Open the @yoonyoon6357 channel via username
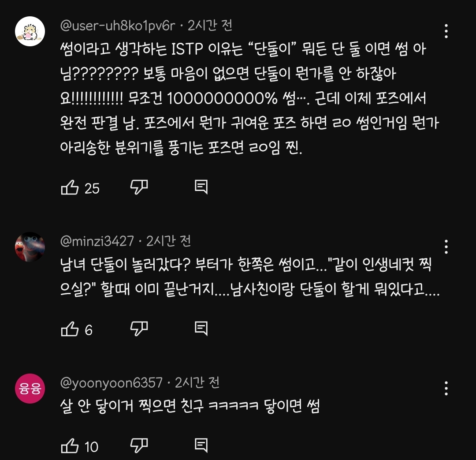Image resolution: width=476 pixels, height=460 pixels. [112, 382]
